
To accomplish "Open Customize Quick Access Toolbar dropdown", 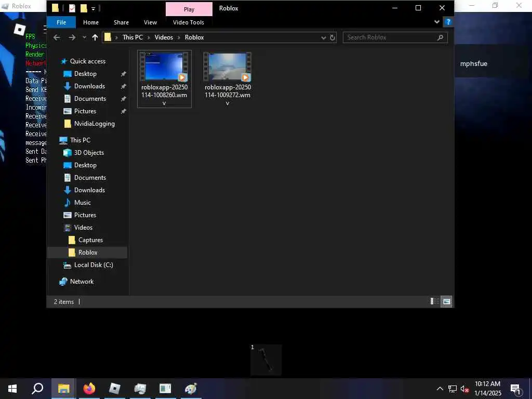I will (93, 8).
